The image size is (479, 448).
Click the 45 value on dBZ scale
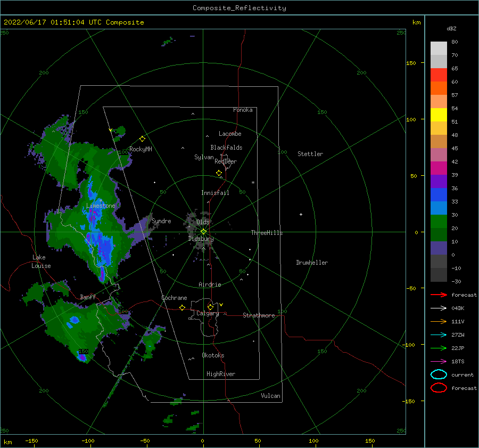(455, 148)
